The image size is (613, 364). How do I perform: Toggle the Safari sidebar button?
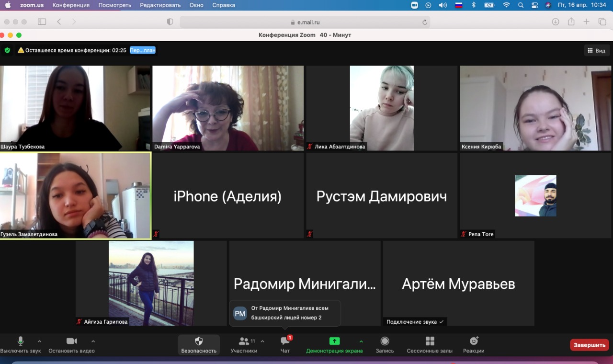coord(42,22)
